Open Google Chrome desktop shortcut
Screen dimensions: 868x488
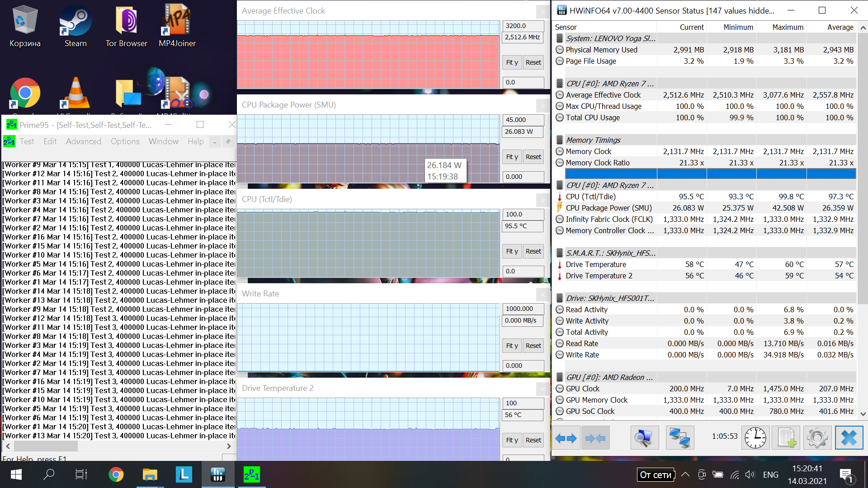coord(25,94)
